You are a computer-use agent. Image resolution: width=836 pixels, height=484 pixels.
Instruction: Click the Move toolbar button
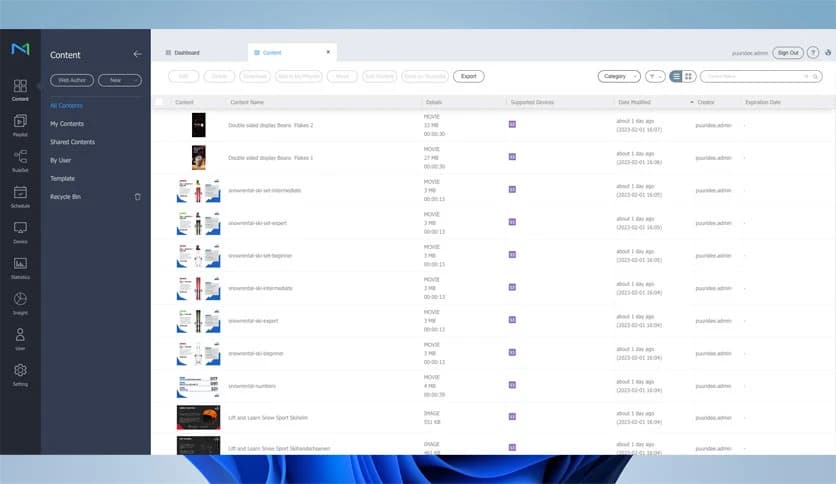pyautogui.click(x=342, y=76)
